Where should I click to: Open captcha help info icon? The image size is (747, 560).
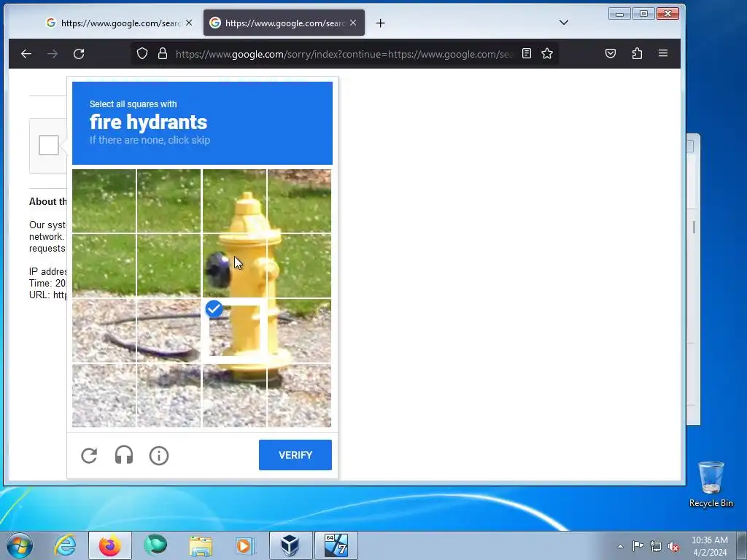[x=159, y=455]
